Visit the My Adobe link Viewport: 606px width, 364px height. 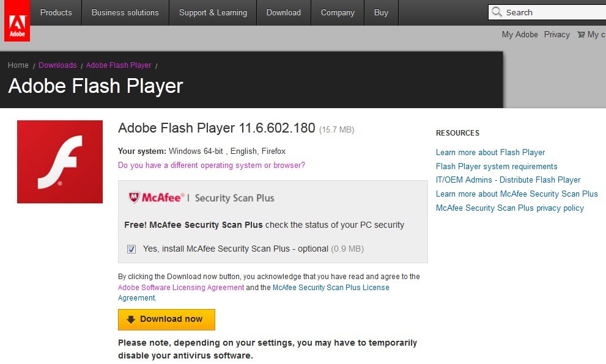click(520, 35)
